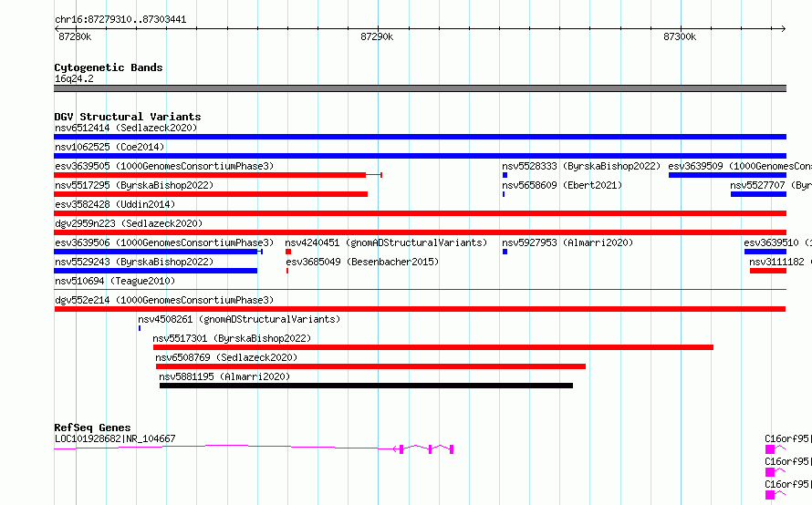Image resolution: width=812 pixels, height=505 pixels.
Task: Click the 87300k ruler label
Action: (x=680, y=36)
